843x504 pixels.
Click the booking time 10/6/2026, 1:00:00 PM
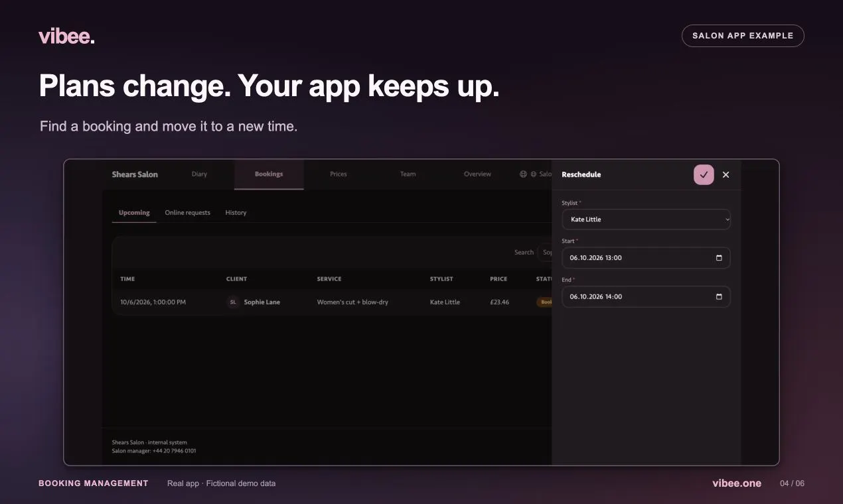coord(153,302)
